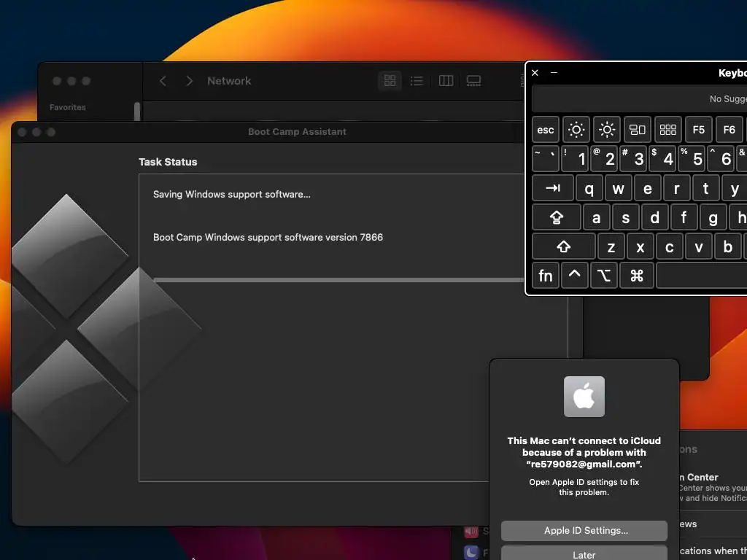Tap the brightness up key
The image size is (747, 560).
606,130
